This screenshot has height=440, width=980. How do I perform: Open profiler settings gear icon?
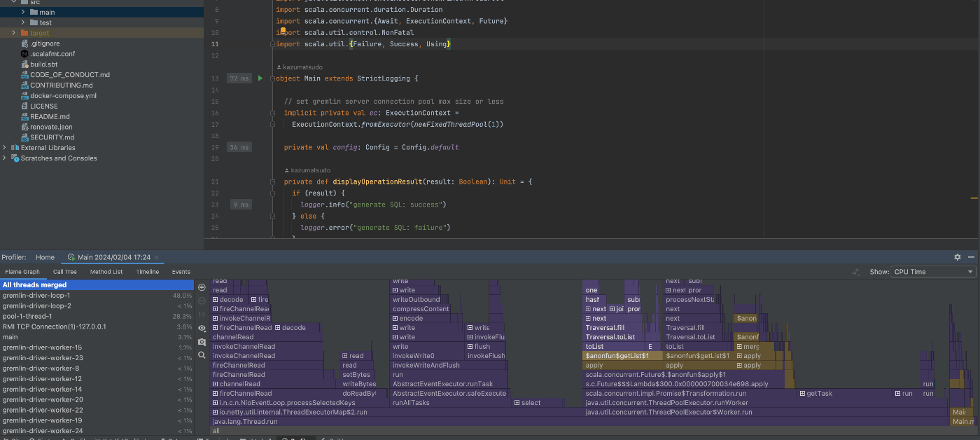(958, 257)
